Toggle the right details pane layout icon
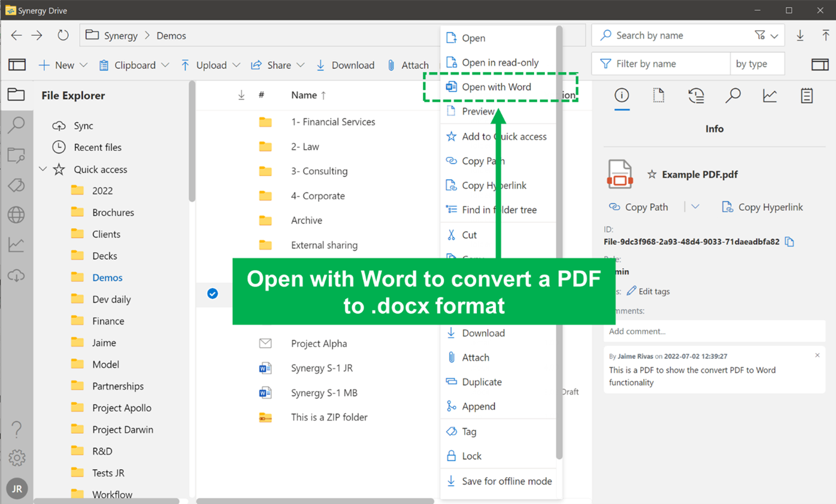836x504 pixels. click(820, 64)
